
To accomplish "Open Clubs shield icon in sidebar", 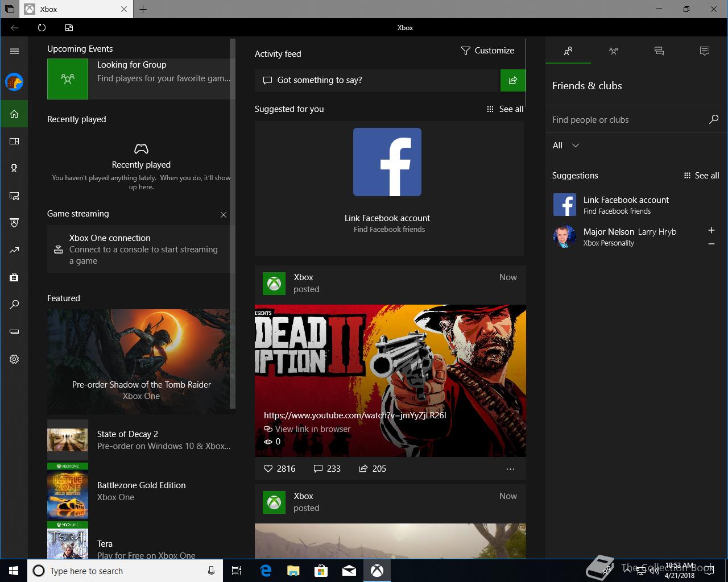I will [x=14, y=223].
